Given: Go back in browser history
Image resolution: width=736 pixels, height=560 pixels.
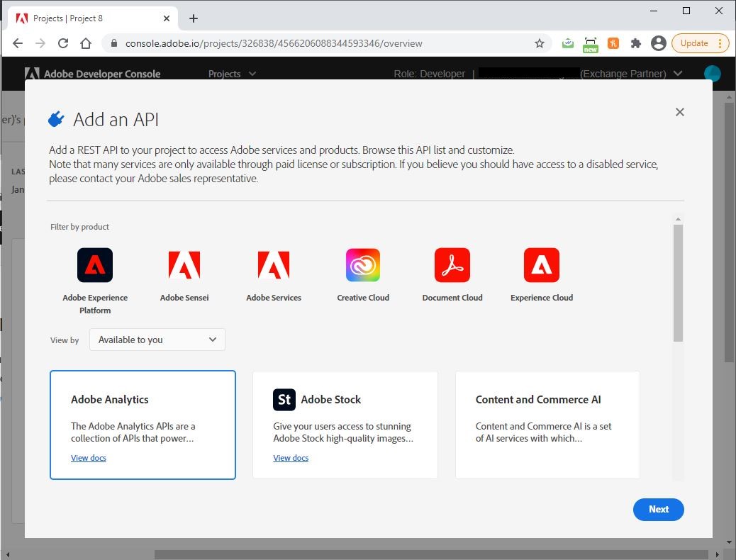Looking at the screenshot, I should pos(17,43).
